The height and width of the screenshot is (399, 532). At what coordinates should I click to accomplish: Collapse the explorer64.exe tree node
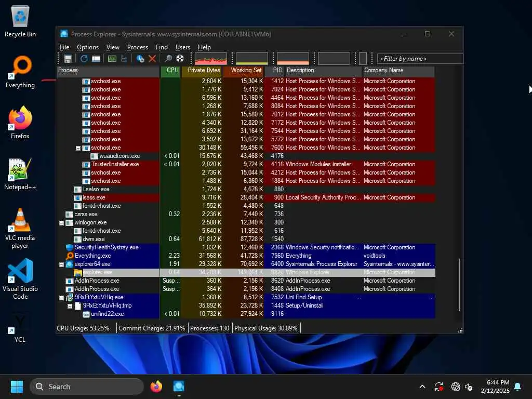pyautogui.click(x=61, y=264)
